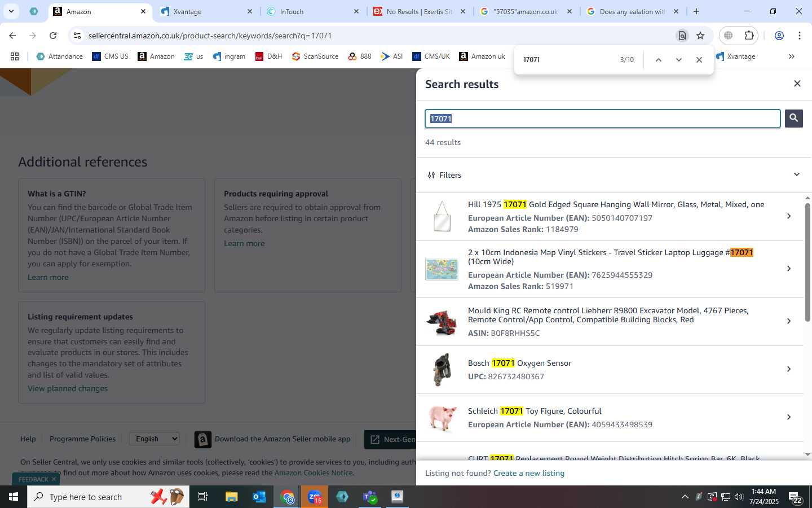Click the find-in-page icon in the address bar

682,36
